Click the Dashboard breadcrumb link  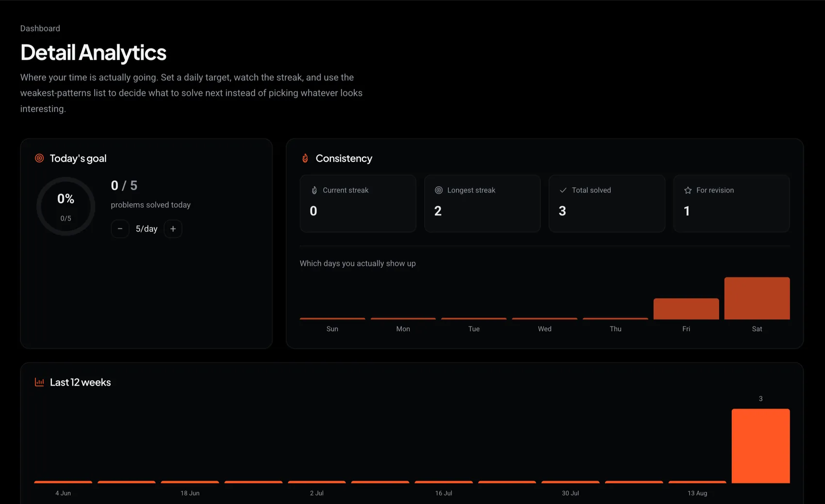pyautogui.click(x=40, y=28)
